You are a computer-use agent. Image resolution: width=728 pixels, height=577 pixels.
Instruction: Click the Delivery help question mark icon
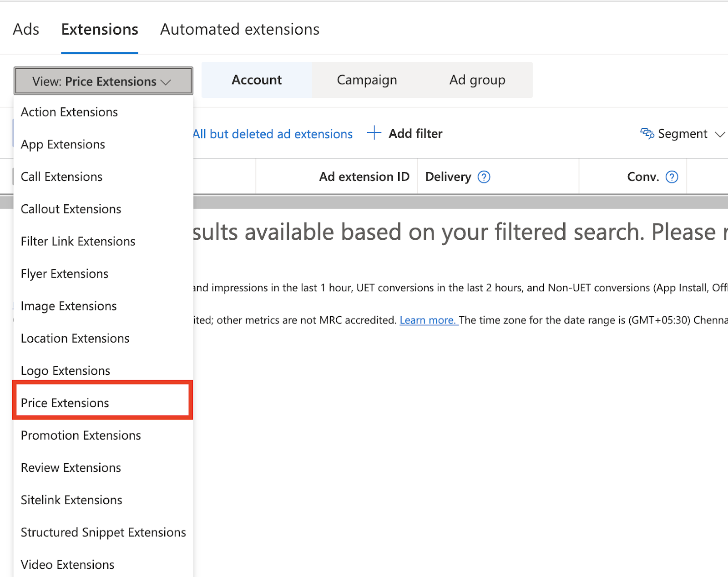484,177
